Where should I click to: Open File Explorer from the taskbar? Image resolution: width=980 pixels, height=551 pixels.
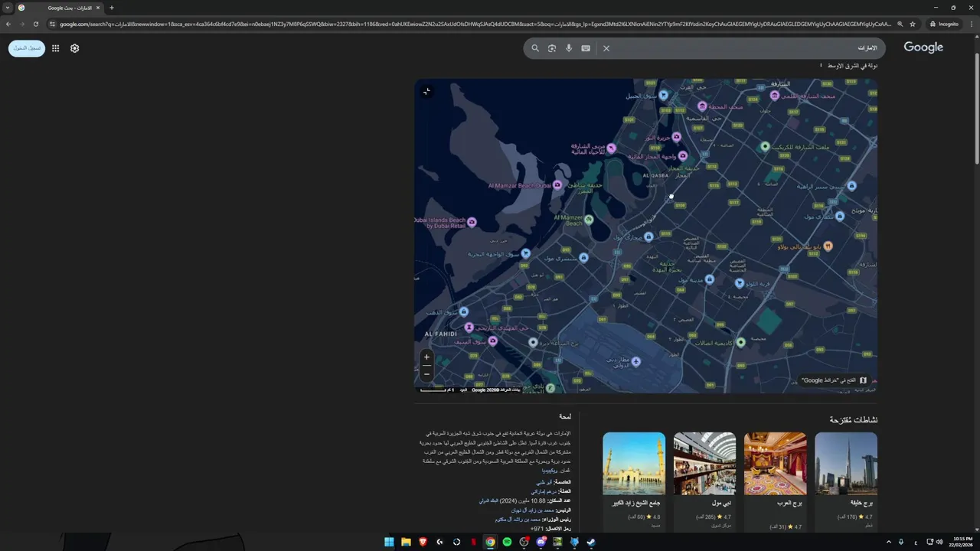point(406,542)
